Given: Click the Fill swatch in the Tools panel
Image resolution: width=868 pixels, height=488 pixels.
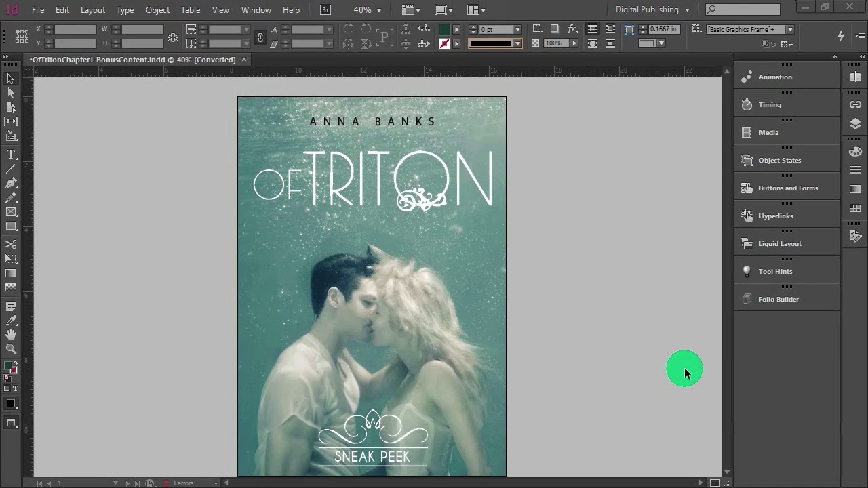Looking at the screenshot, I should (x=8, y=366).
